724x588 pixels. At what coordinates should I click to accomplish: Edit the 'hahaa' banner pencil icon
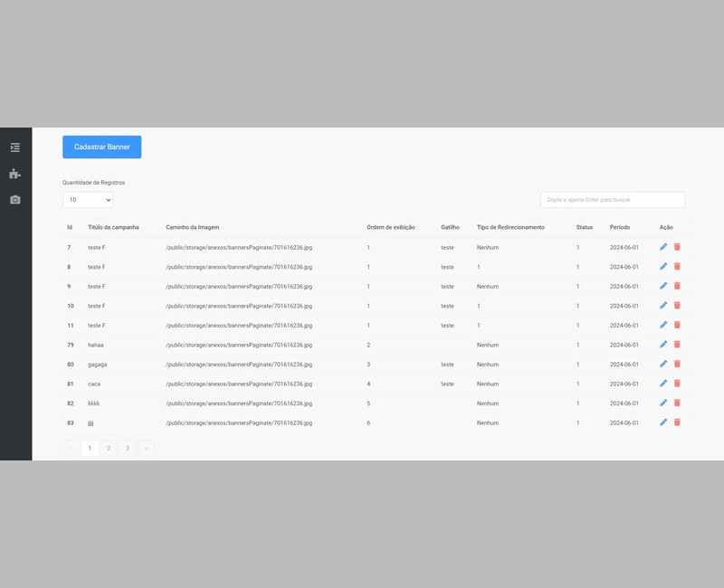(x=663, y=345)
